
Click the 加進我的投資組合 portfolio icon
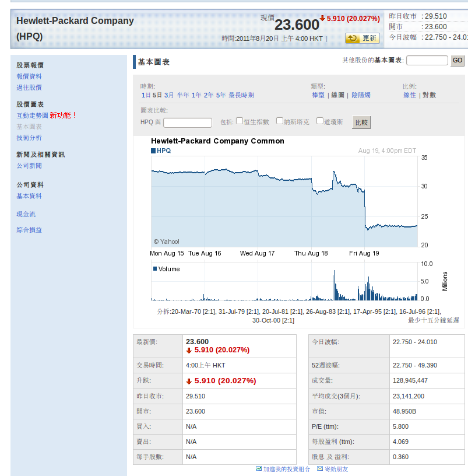coord(259,469)
